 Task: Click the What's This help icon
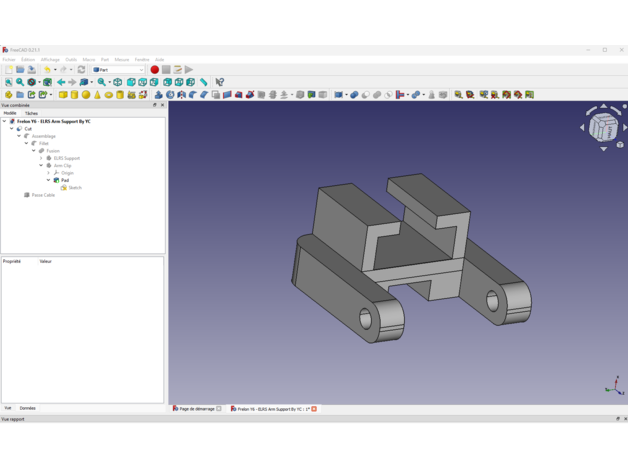(220, 82)
